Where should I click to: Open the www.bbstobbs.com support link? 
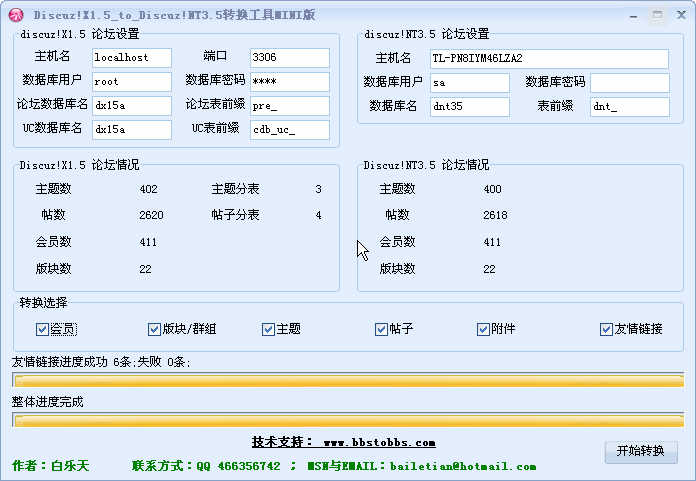click(x=380, y=442)
